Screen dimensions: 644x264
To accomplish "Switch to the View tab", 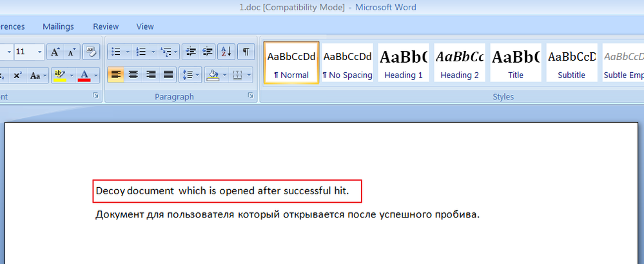I will (145, 26).
